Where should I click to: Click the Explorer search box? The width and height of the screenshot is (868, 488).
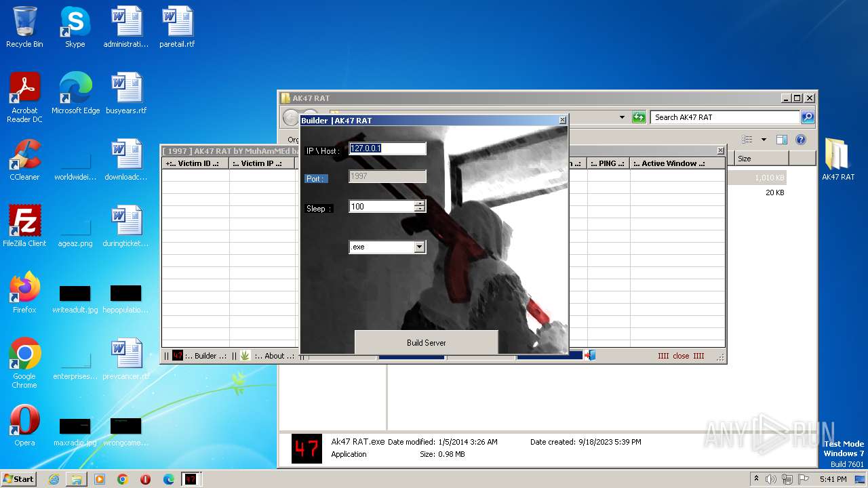click(725, 117)
